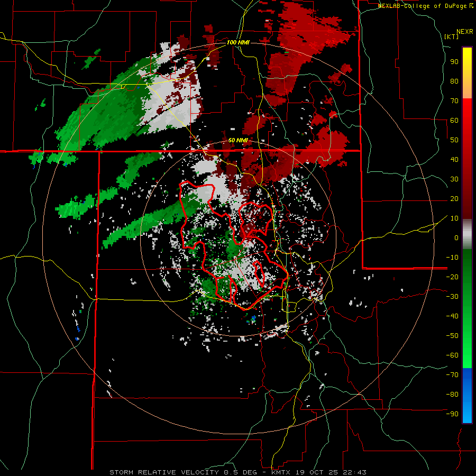Click the gray zero-velocity segment of color scale
This screenshot has width=476, height=476.
pyautogui.click(x=467, y=234)
